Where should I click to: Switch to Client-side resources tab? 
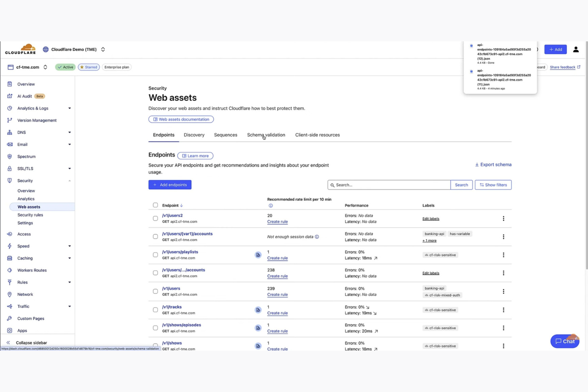point(317,135)
